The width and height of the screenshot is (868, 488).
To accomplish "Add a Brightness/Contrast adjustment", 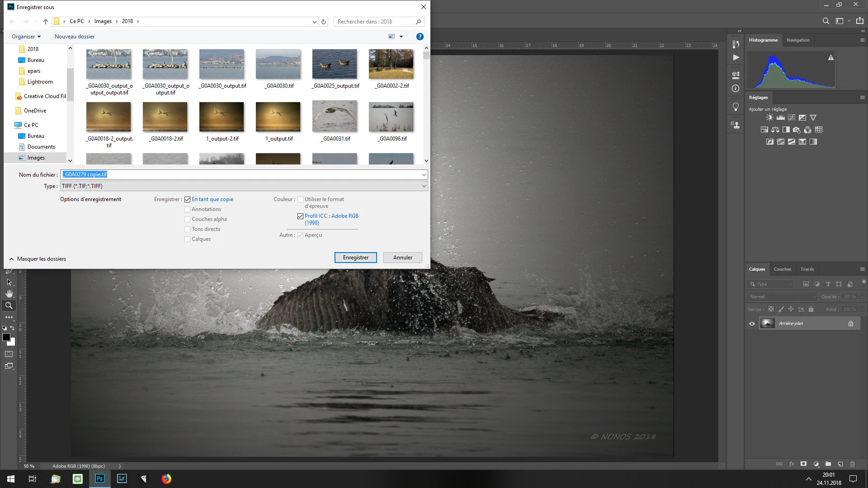I will click(x=769, y=117).
